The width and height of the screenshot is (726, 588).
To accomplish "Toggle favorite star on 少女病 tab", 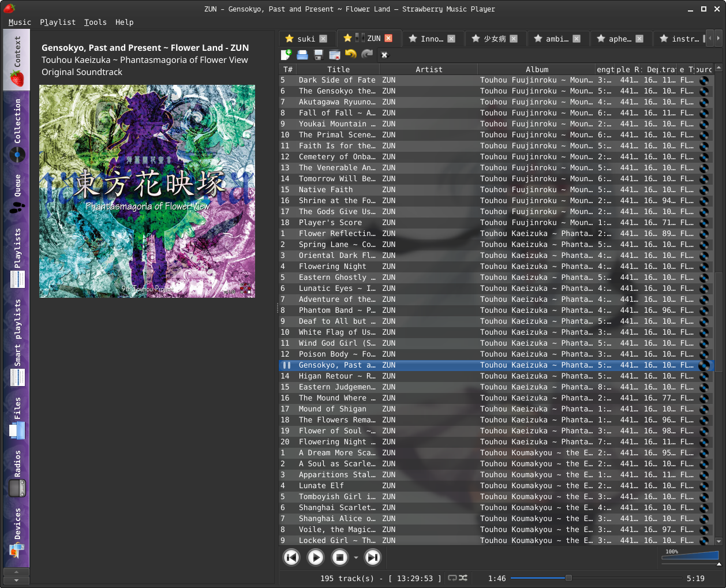I will [476, 39].
